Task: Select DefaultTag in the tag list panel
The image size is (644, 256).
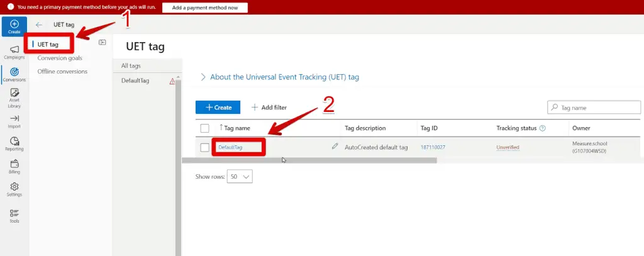Action: point(135,81)
